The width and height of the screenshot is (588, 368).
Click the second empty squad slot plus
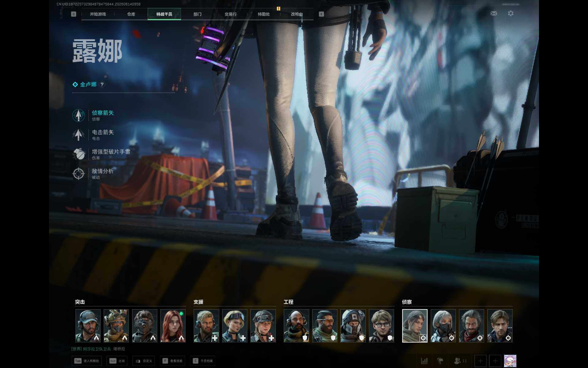pos(495,361)
